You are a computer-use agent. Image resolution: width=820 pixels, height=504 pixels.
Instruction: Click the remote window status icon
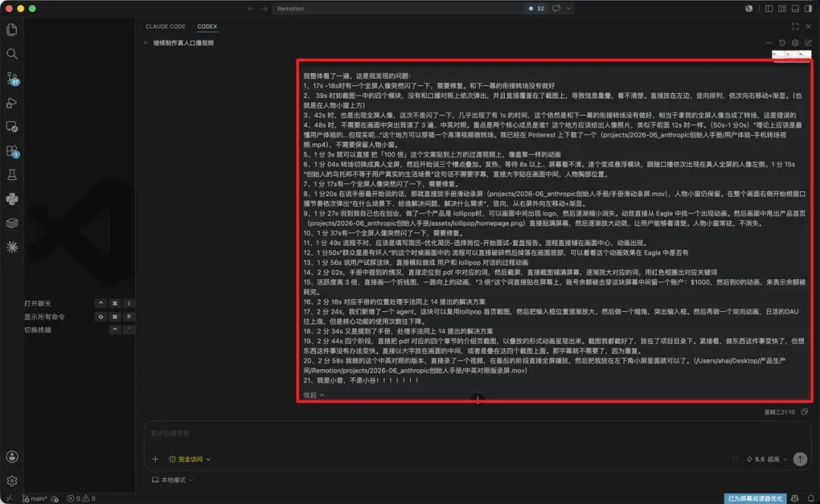click(8, 499)
